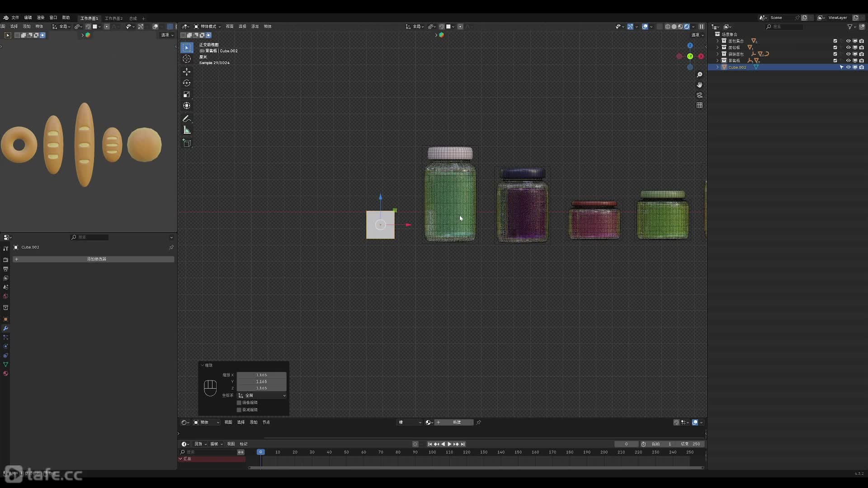Select the Move tool in the toolbar
Image resolution: width=868 pixels, height=488 pixels.
[x=187, y=72]
